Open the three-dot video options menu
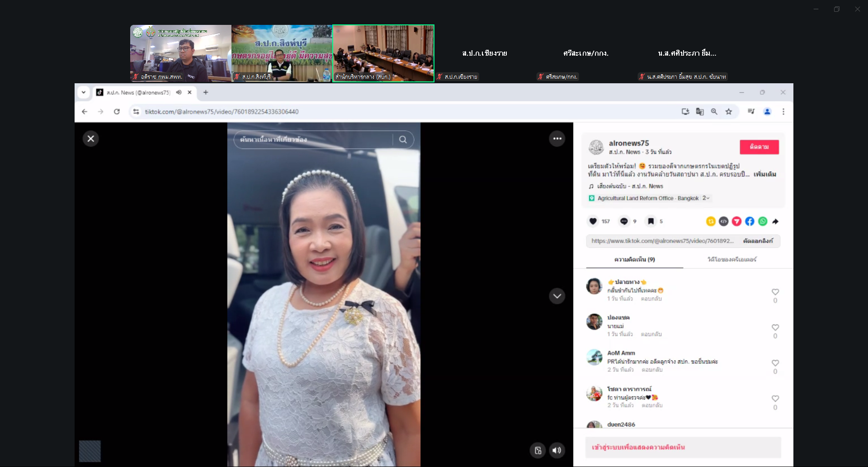 point(557,139)
